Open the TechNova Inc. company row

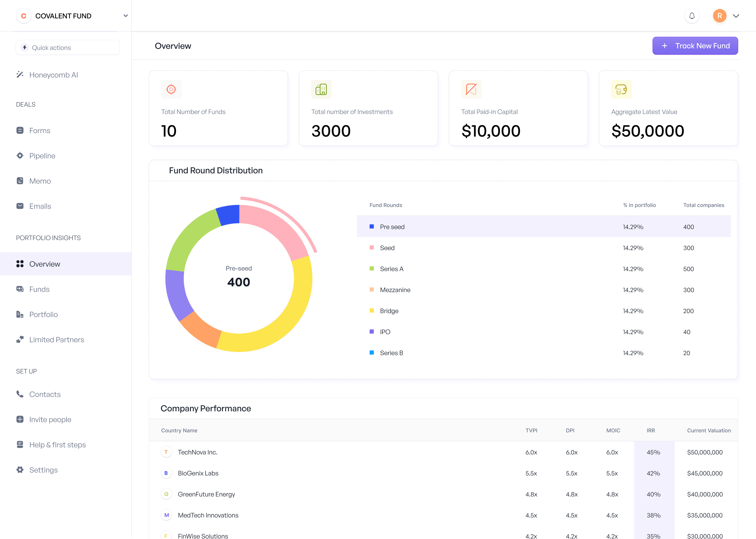point(443,452)
